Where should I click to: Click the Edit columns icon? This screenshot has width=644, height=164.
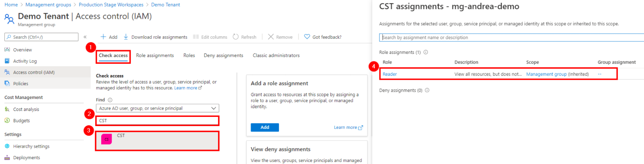click(196, 37)
